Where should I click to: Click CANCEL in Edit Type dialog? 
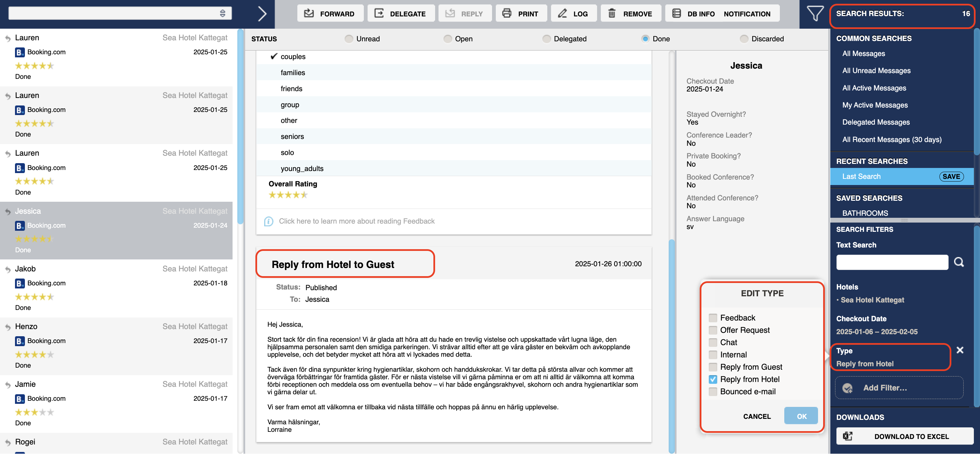[757, 416]
